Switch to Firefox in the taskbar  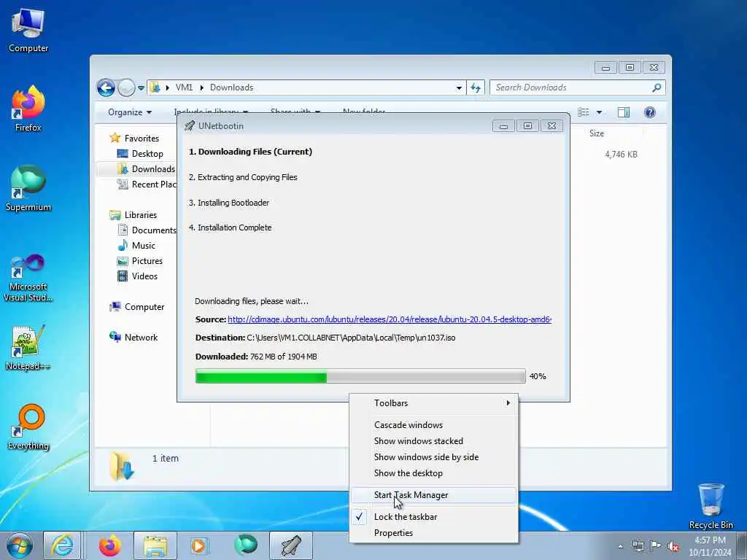[x=110, y=545]
